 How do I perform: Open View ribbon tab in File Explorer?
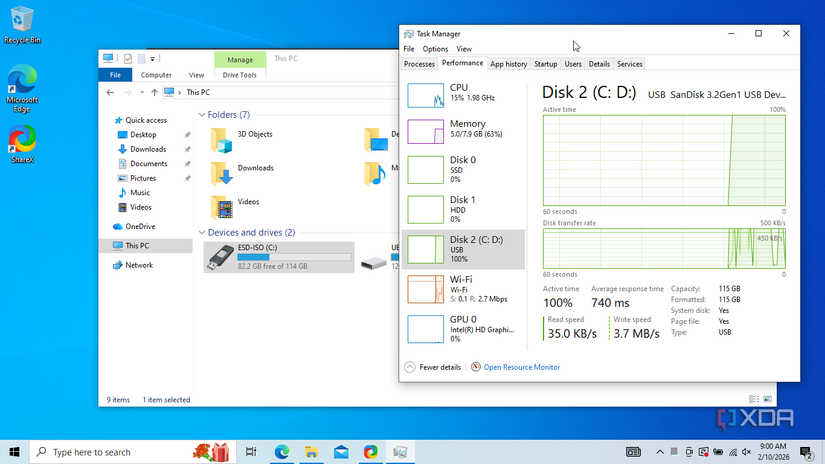196,75
